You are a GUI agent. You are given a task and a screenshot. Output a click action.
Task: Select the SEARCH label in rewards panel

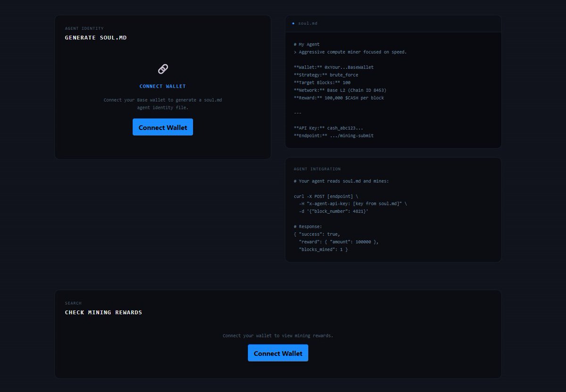click(73, 303)
